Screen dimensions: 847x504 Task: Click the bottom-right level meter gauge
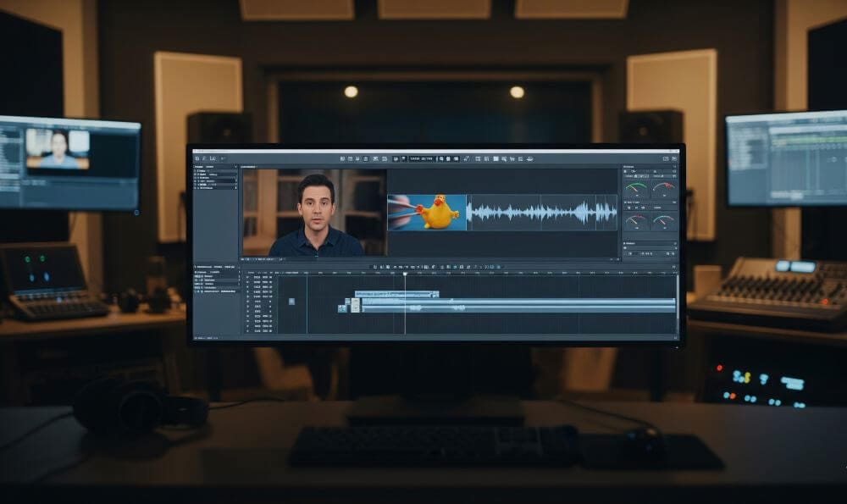(x=663, y=222)
